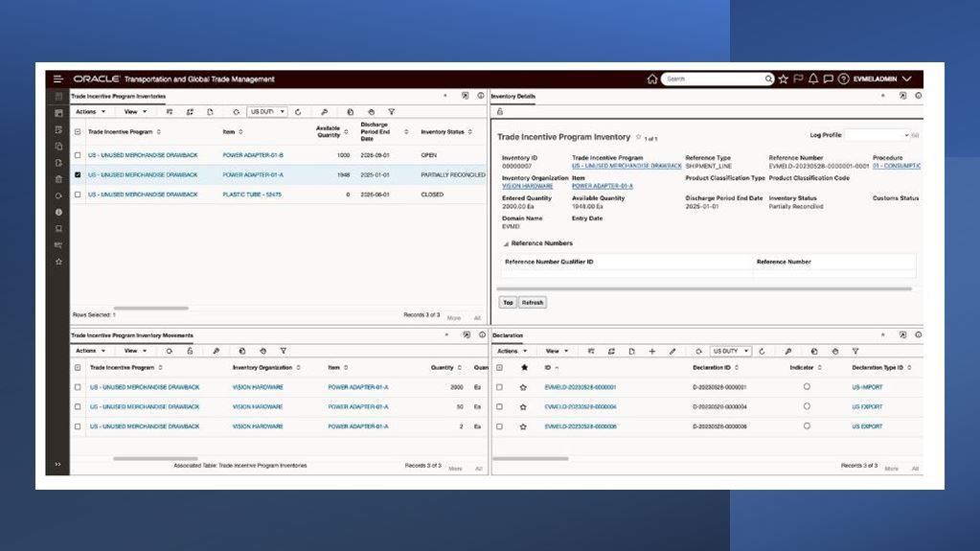Click the edit pencil icon in Declaration toolbar
980x551 pixels.
[x=672, y=352]
